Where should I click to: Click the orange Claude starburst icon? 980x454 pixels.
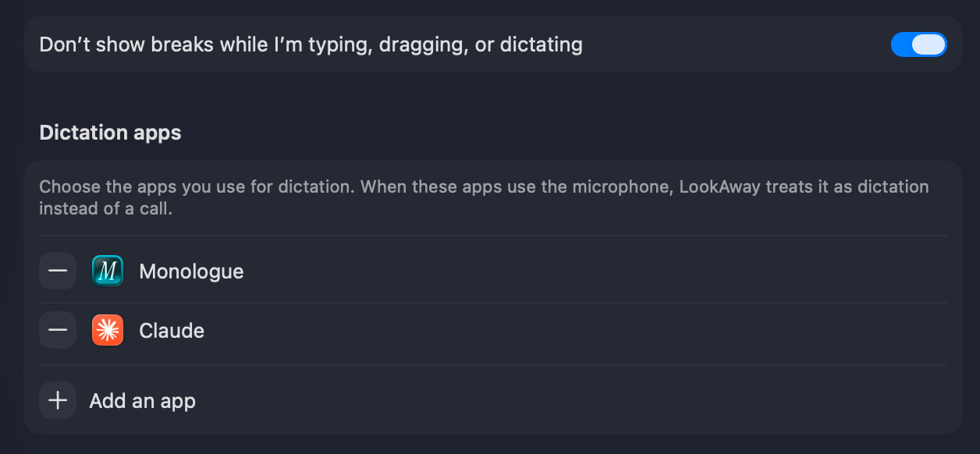coord(108,330)
